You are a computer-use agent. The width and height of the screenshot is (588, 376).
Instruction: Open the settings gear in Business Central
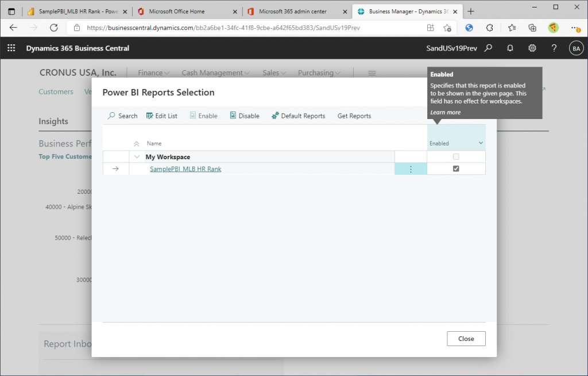pos(532,48)
